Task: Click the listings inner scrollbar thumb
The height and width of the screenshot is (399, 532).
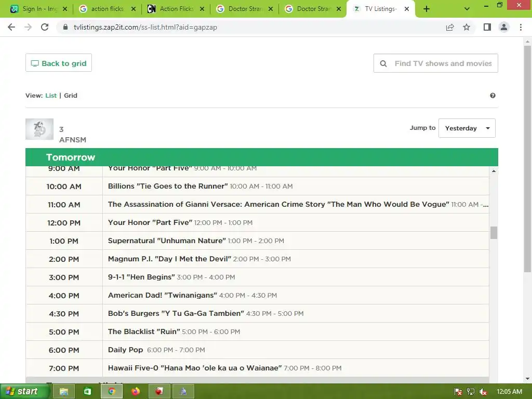Action: point(494,233)
